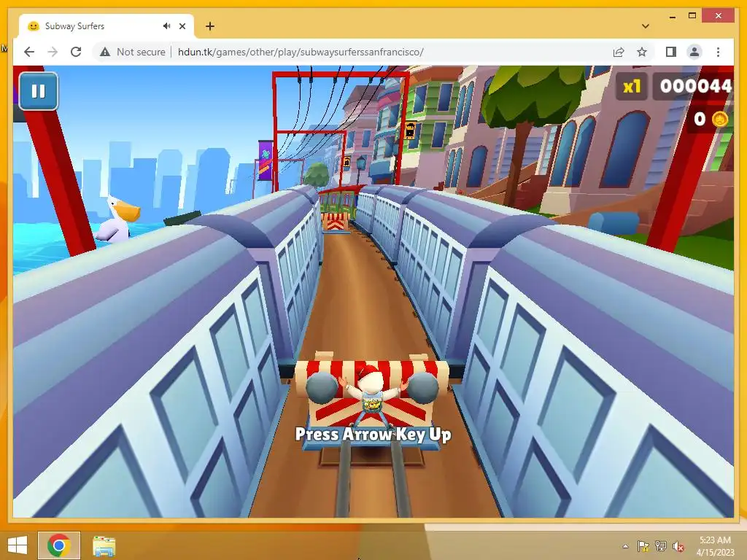
Task: Open the Windows Start button
Action: tap(18, 545)
